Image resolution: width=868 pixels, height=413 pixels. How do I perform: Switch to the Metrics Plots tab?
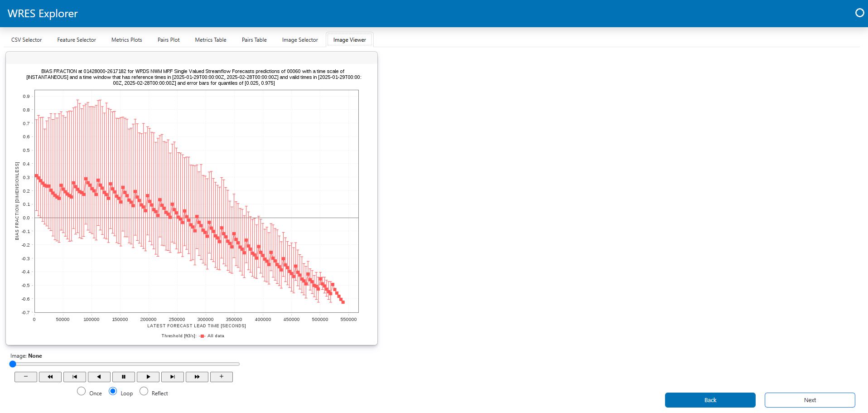[x=127, y=40]
